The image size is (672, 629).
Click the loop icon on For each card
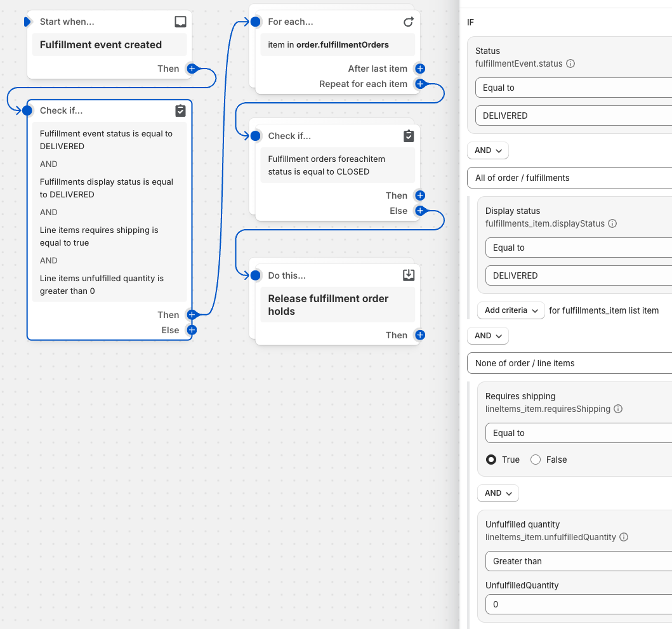409,22
